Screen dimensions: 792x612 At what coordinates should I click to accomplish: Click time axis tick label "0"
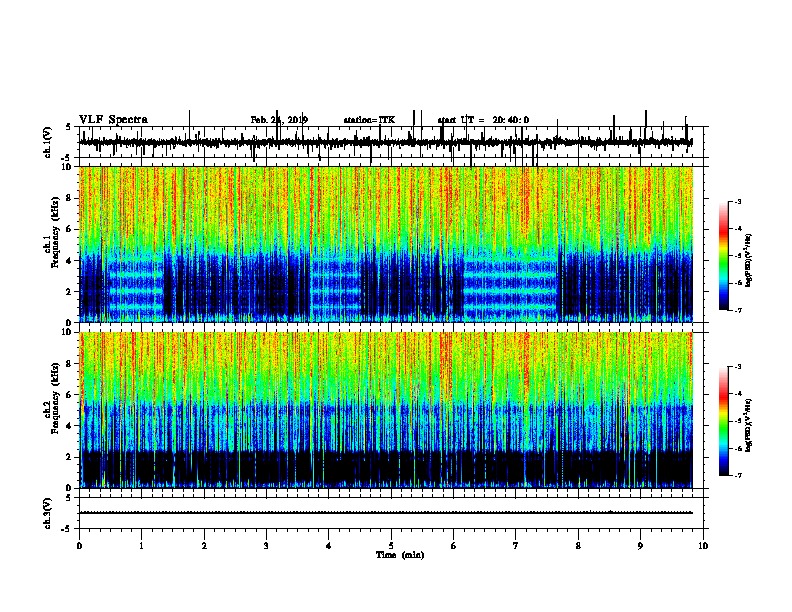(79, 545)
